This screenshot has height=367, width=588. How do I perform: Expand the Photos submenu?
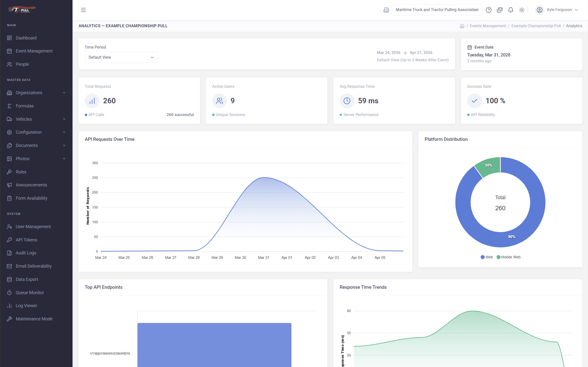click(x=36, y=159)
